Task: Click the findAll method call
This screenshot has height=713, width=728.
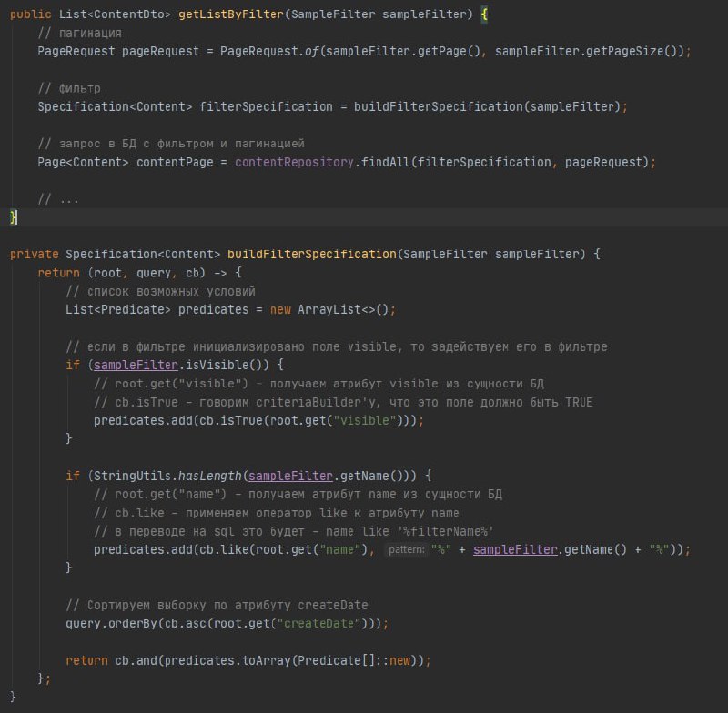Action: [x=386, y=163]
